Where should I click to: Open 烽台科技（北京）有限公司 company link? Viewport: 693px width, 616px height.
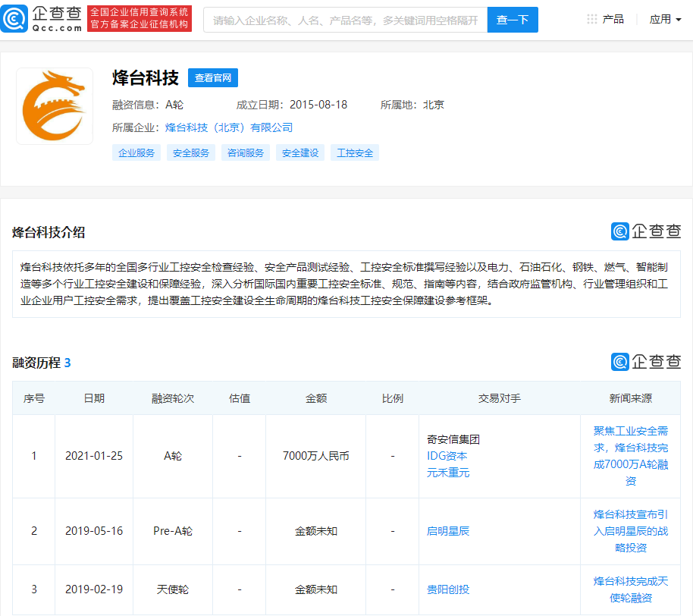229,127
